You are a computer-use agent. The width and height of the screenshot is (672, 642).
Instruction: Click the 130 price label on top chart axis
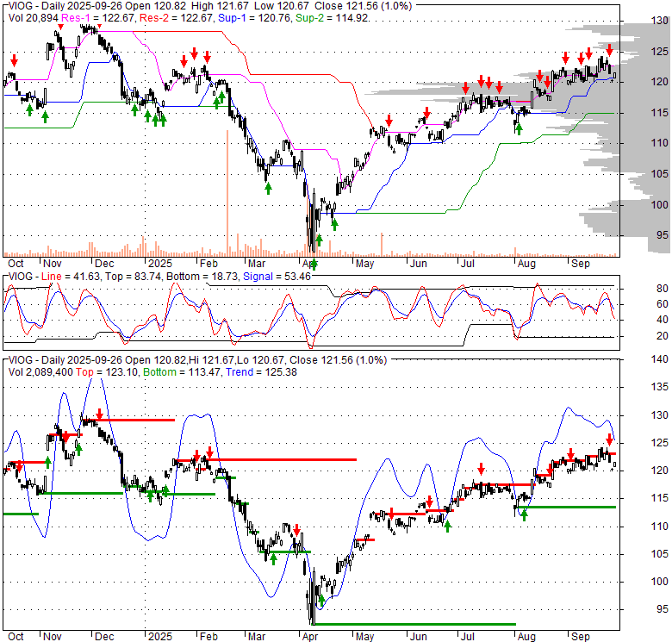coord(660,21)
